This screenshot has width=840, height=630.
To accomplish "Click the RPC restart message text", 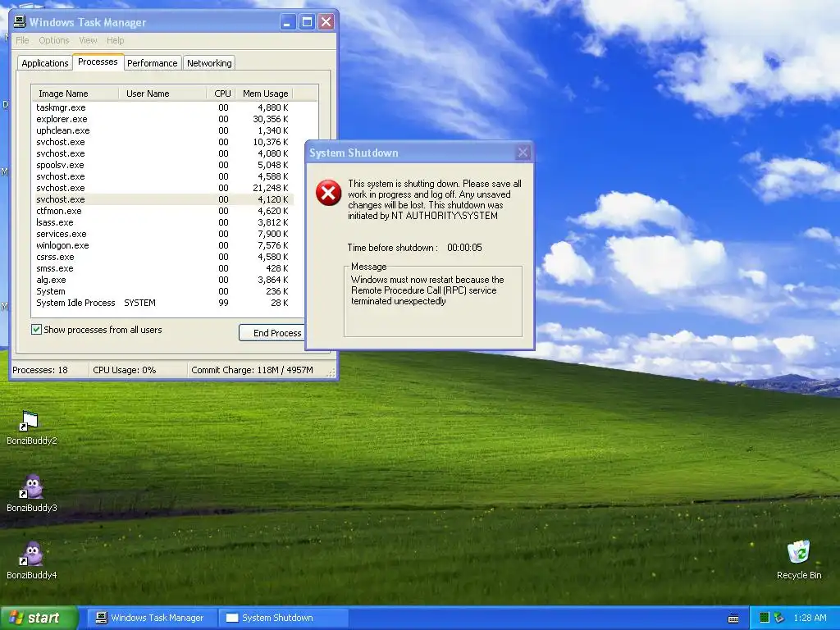I will (427, 290).
